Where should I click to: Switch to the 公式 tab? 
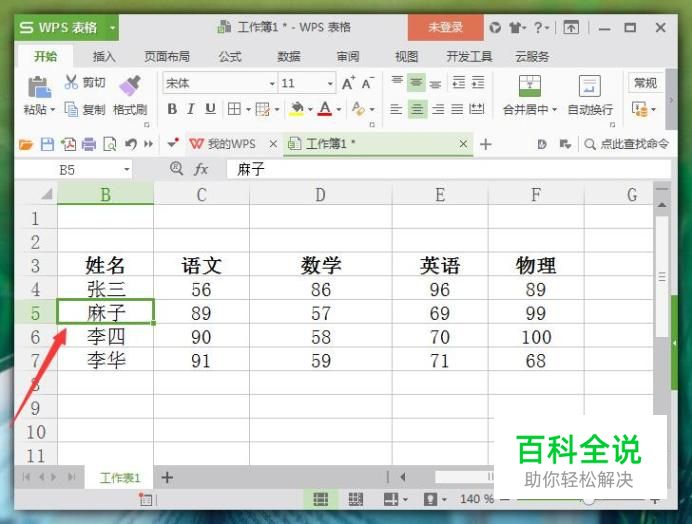point(230,57)
